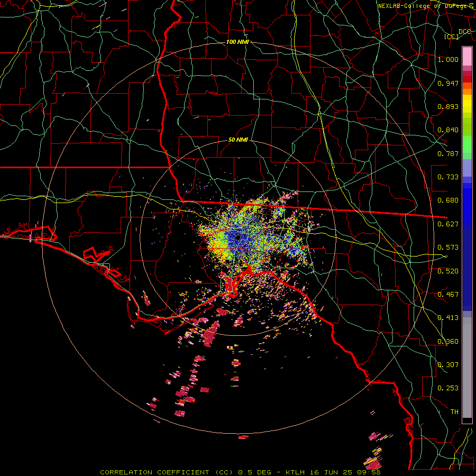Click the 50 NMI range ring label

tap(239, 140)
